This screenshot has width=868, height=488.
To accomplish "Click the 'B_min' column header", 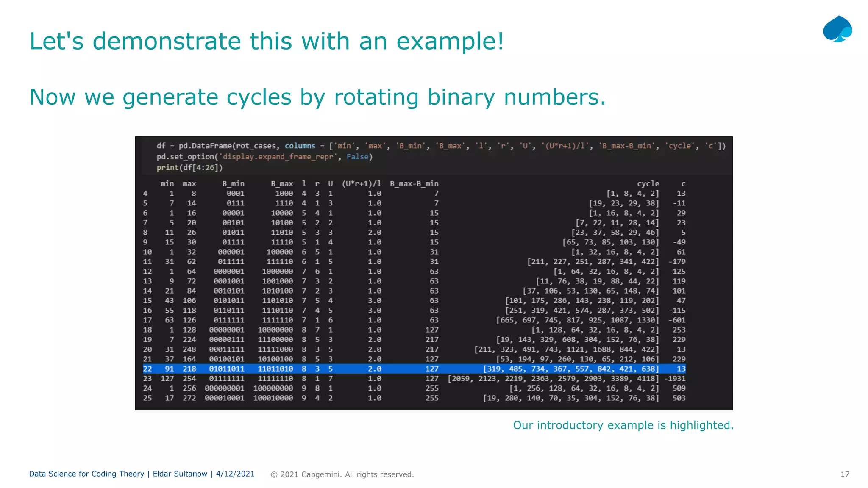I will point(233,184).
